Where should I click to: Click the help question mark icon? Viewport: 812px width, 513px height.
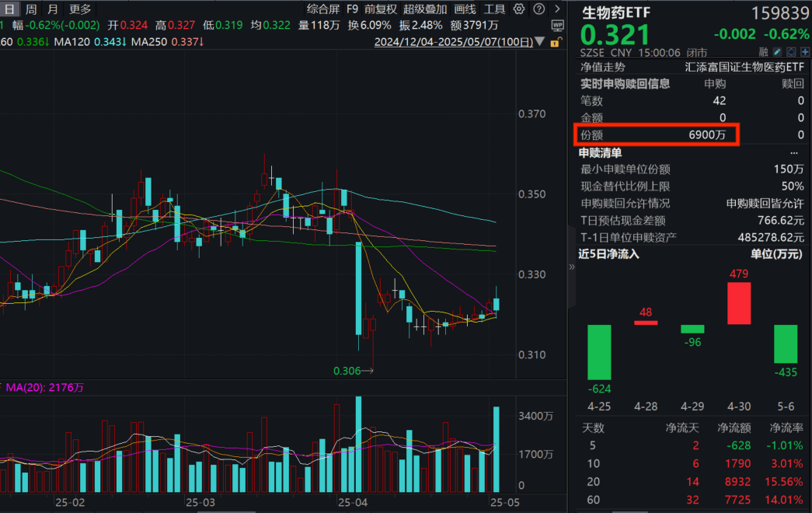pos(538,9)
